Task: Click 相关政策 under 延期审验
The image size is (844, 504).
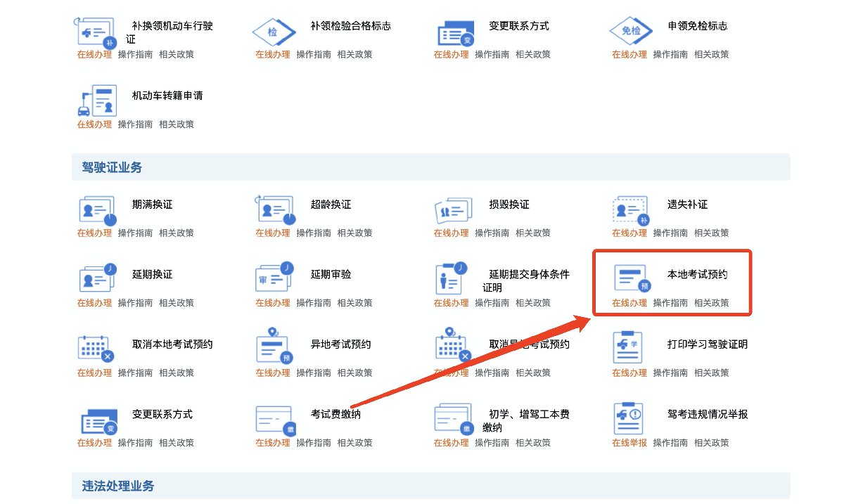Action: (x=354, y=303)
